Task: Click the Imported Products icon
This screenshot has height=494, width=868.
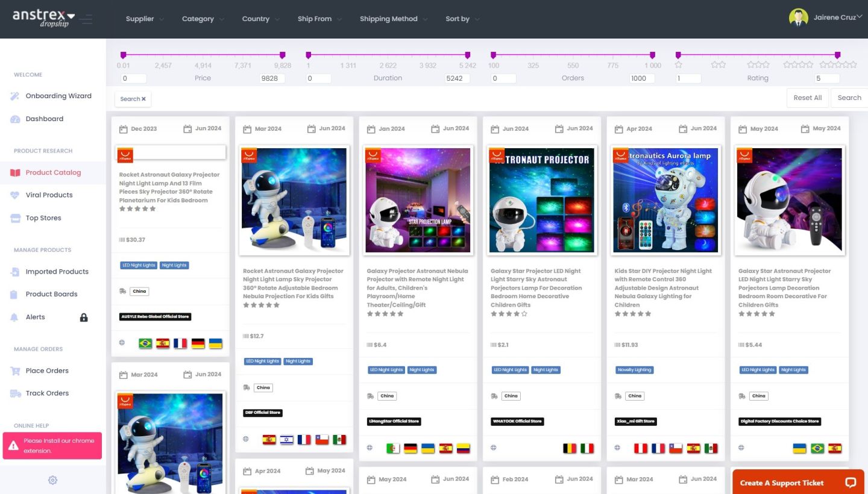Action: point(15,272)
